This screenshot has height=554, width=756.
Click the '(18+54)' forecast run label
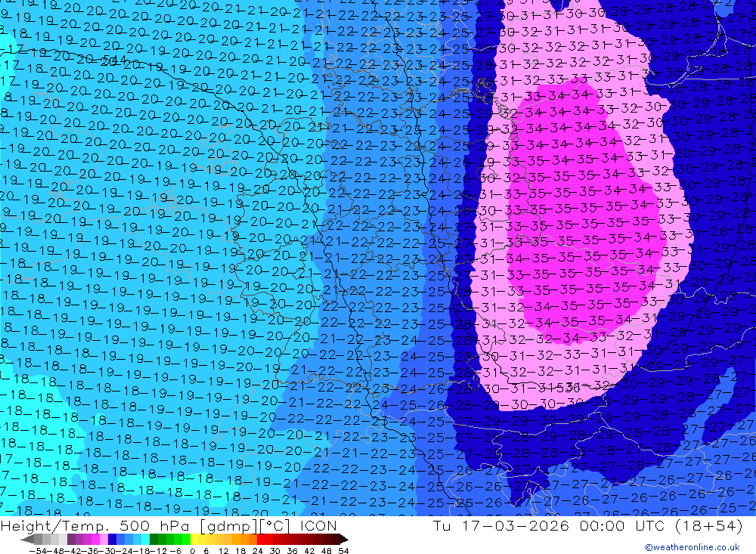coord(708,525)
